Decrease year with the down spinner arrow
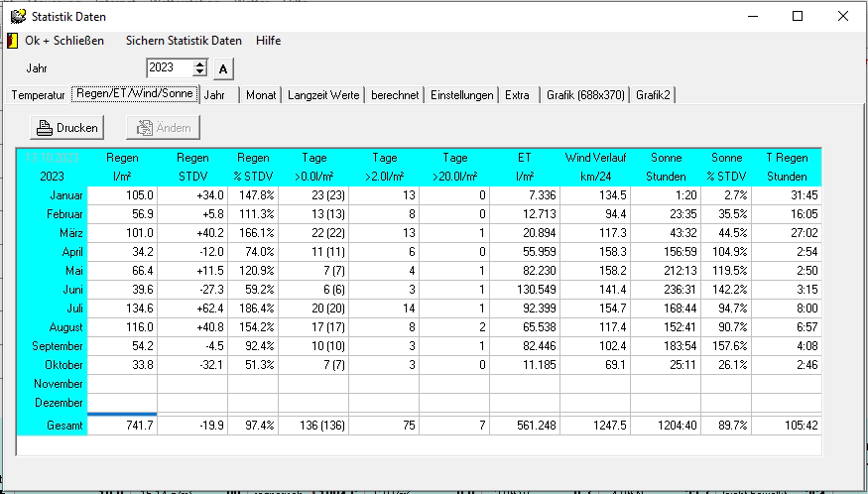 tap(200, 72)
